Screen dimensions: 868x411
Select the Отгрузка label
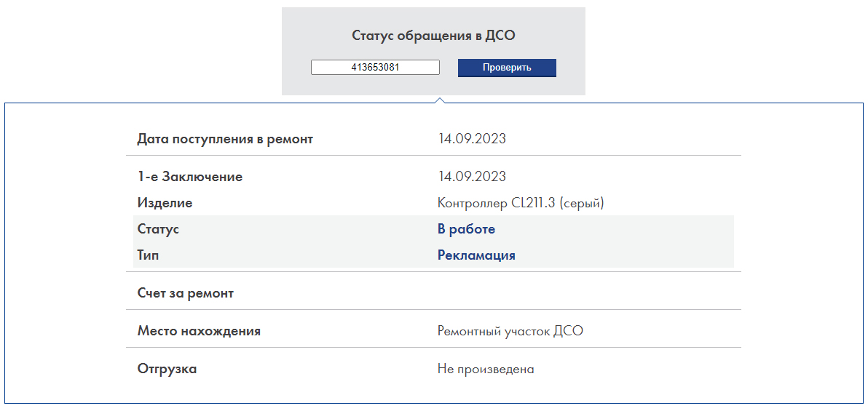167,369
